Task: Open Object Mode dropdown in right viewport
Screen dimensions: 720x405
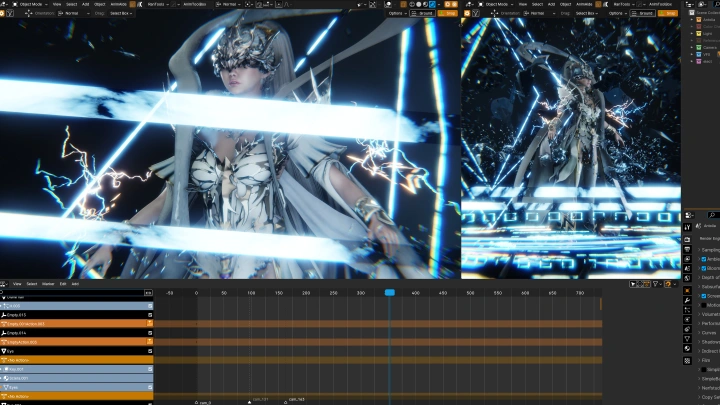Action: 496,4
